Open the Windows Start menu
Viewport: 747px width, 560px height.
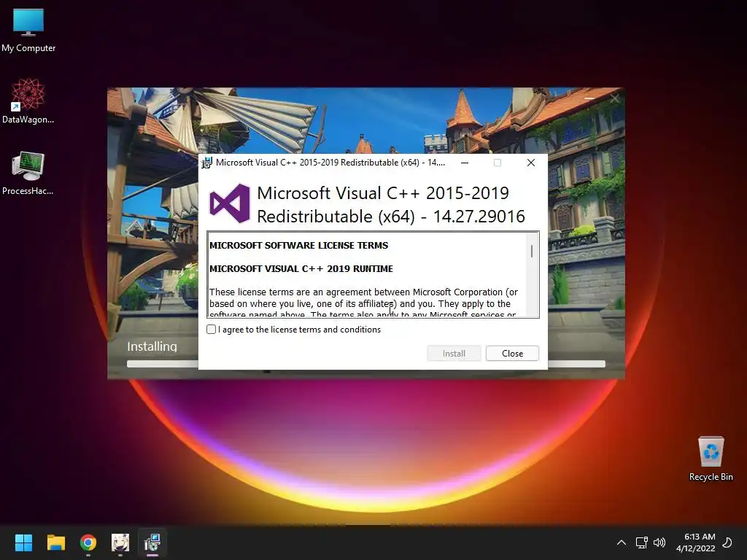(x=23, y=542)
